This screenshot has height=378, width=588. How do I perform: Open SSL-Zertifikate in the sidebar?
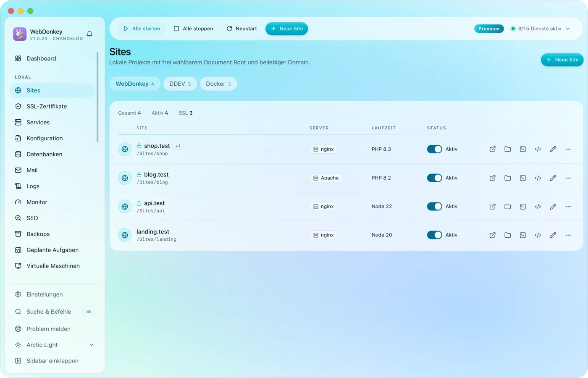coord(52,107)
